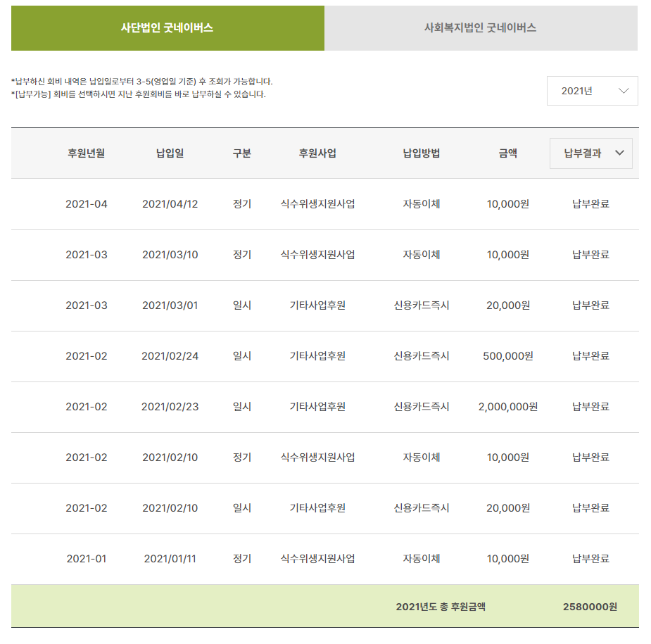Select payment date 2021/04/12
This screenshot has height=644, width=651.
click(x=170, y=204)
